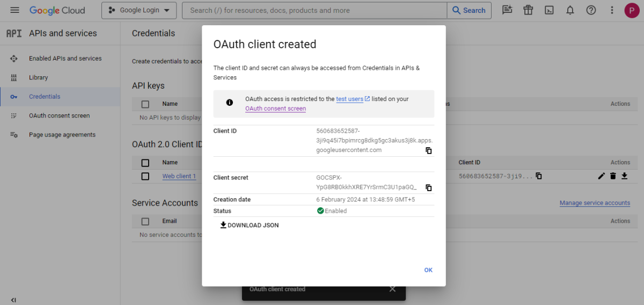The width and height of the screenshot is (644, 305).
Task: Confirm the dialog with OK
Action: [x=428, y=270]
